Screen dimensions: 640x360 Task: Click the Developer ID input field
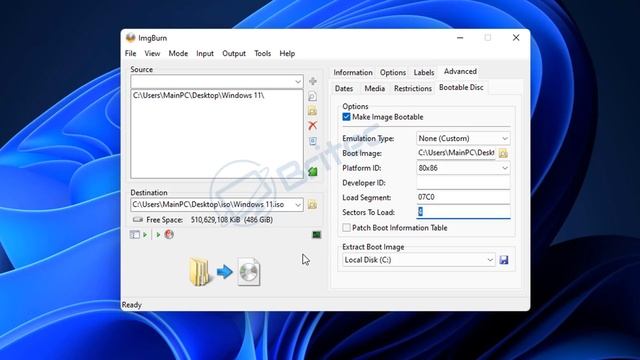click(x=463, y=182)
